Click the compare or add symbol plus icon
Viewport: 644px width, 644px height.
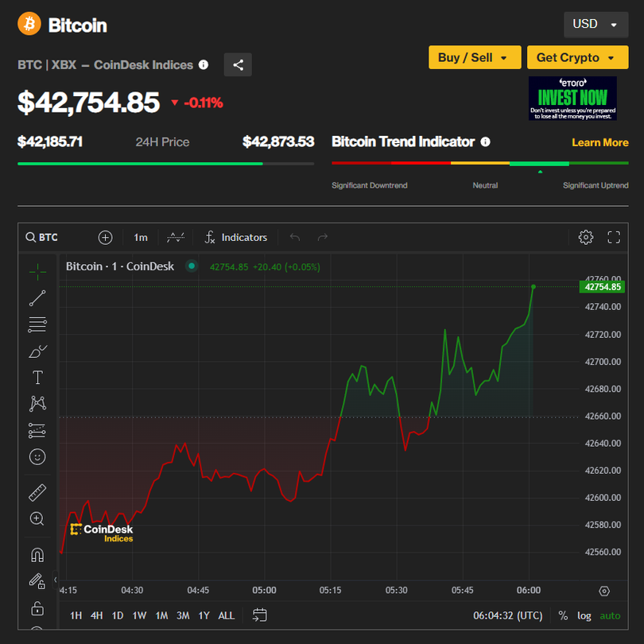(x=106, y=237)
